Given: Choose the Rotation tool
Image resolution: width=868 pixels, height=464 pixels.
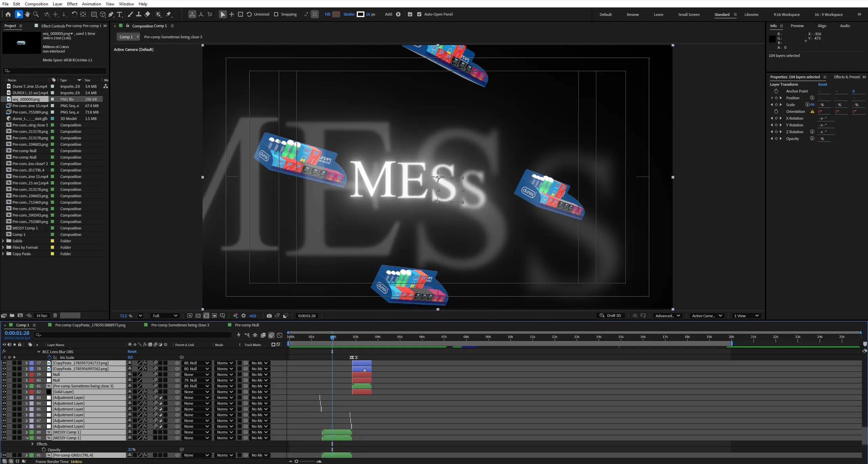Looking at the screenshot, I should click(x=74, y=14).
